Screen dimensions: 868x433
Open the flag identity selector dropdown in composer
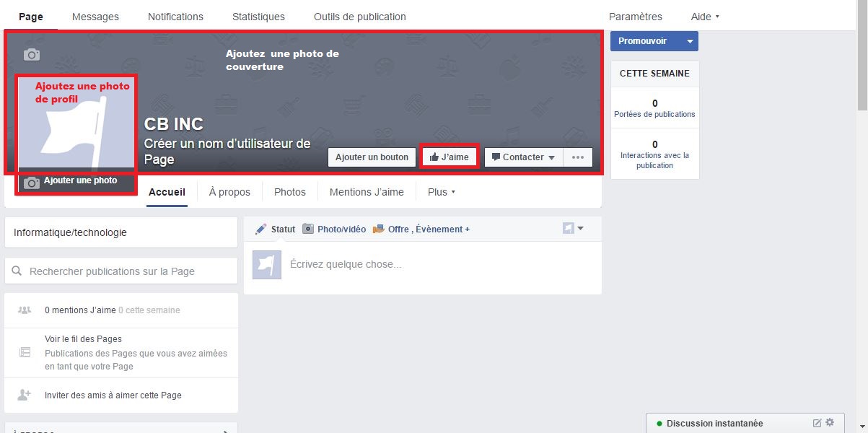point(573,228)
